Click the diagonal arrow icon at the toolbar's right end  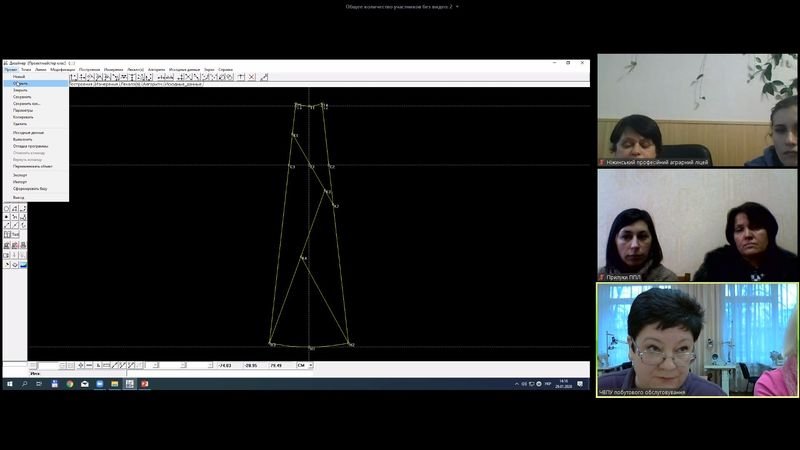[264, 77]
